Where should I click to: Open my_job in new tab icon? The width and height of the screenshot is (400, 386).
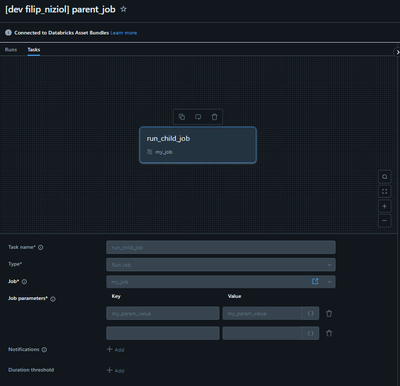click(x=315, y=281)
